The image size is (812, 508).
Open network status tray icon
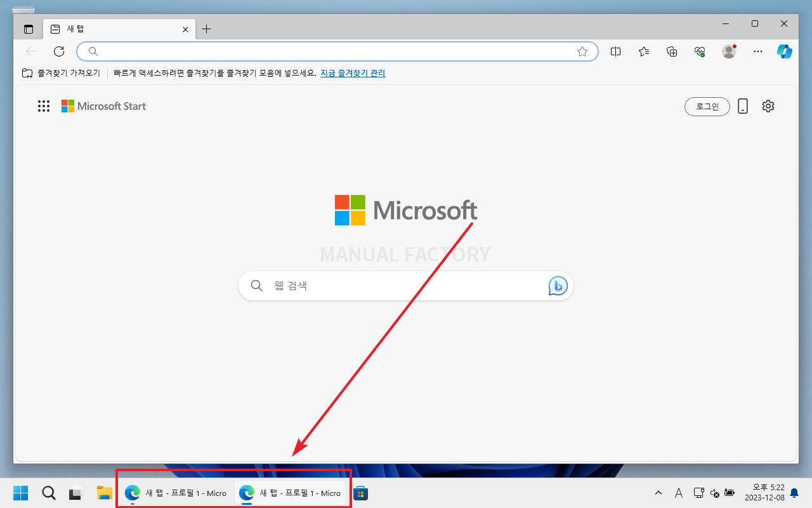(x=698, y=493)
